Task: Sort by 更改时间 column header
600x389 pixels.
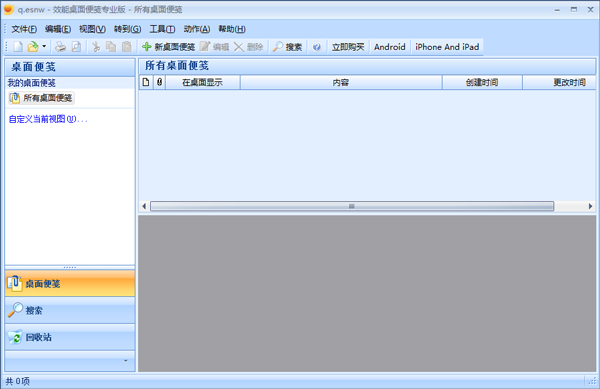Action: pos(559,82)
